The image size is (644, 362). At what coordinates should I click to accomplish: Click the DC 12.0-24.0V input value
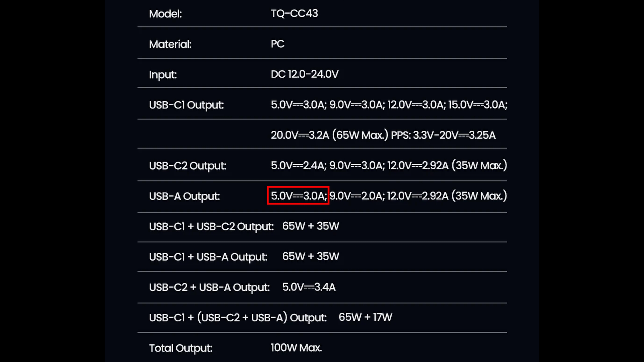[305, 74]
